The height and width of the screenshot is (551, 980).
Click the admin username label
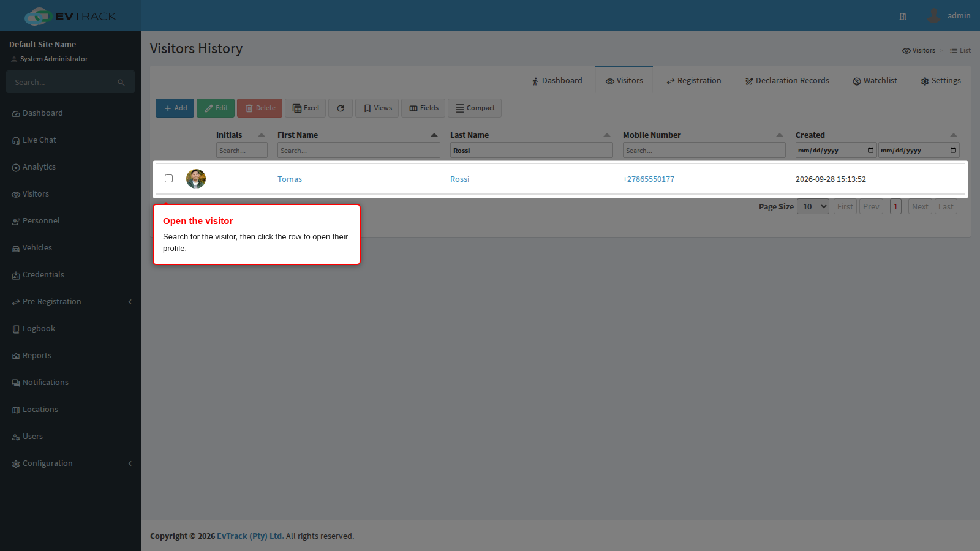(x=959, y=16)
